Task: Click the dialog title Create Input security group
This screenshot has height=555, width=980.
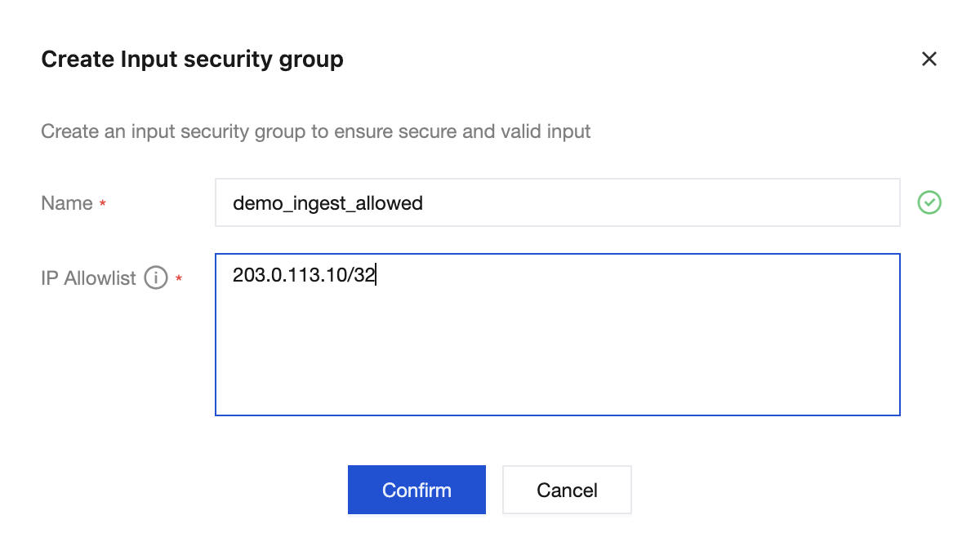Action: pyautogui.click(x=192, y=59)
